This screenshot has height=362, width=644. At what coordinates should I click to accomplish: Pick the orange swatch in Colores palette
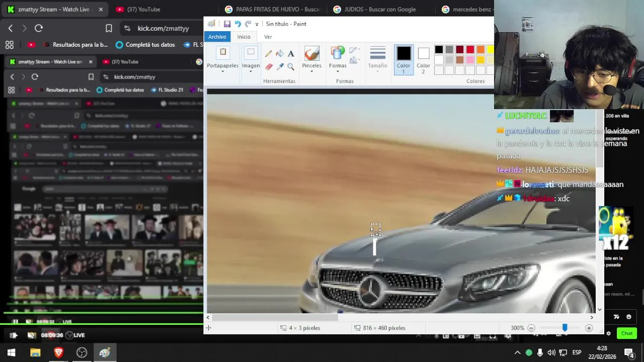480,49
